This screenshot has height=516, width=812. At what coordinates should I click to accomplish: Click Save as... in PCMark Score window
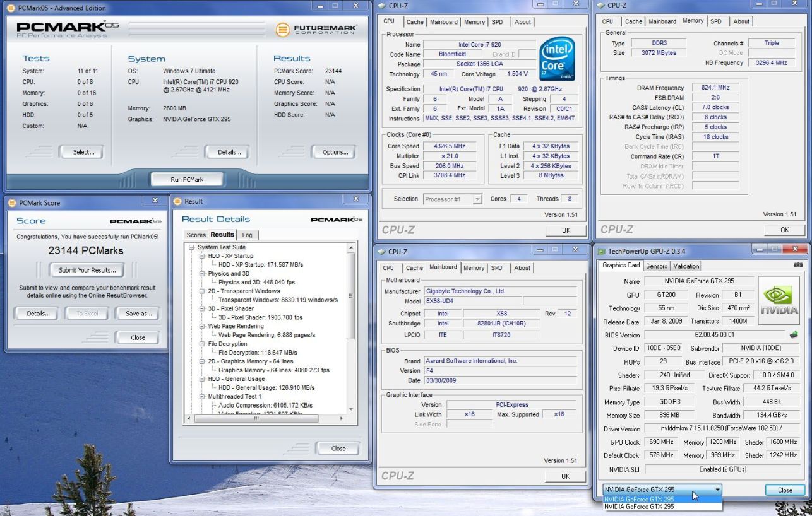pos(138,314)
